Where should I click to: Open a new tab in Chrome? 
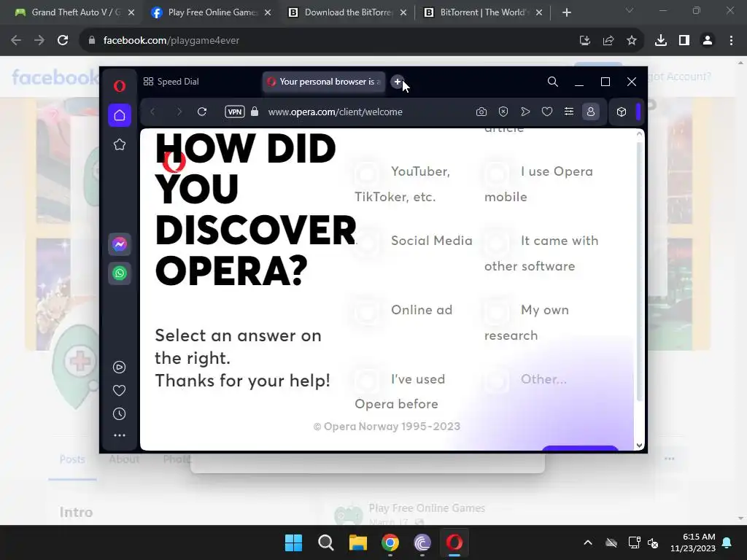(566, 12)
